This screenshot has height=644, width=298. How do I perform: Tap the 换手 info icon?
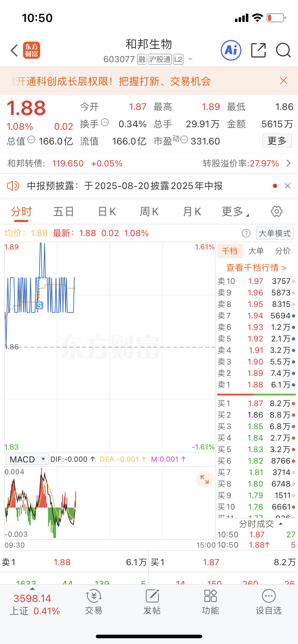tap(105, 122)
